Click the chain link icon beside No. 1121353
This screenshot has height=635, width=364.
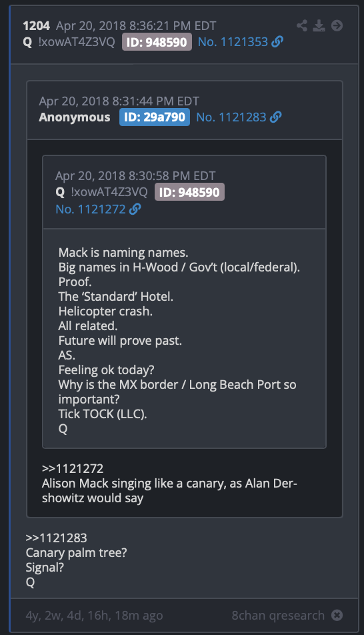[x=277, y=42]
